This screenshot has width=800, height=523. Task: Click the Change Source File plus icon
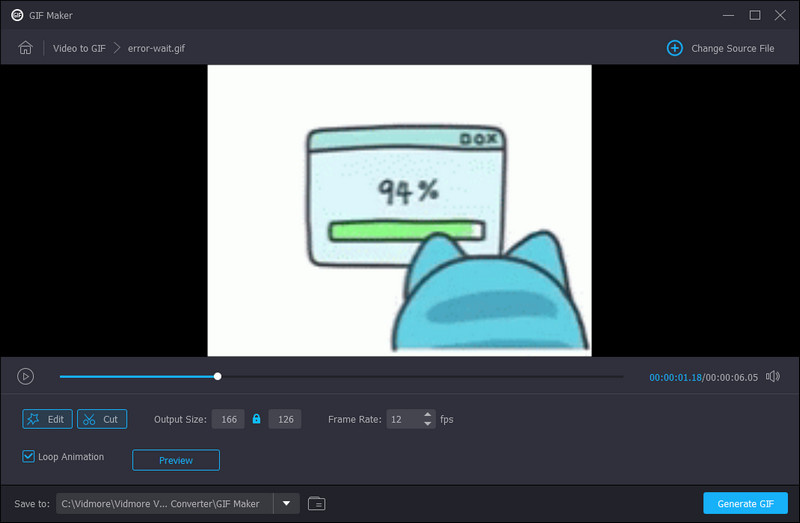[674, 48]
